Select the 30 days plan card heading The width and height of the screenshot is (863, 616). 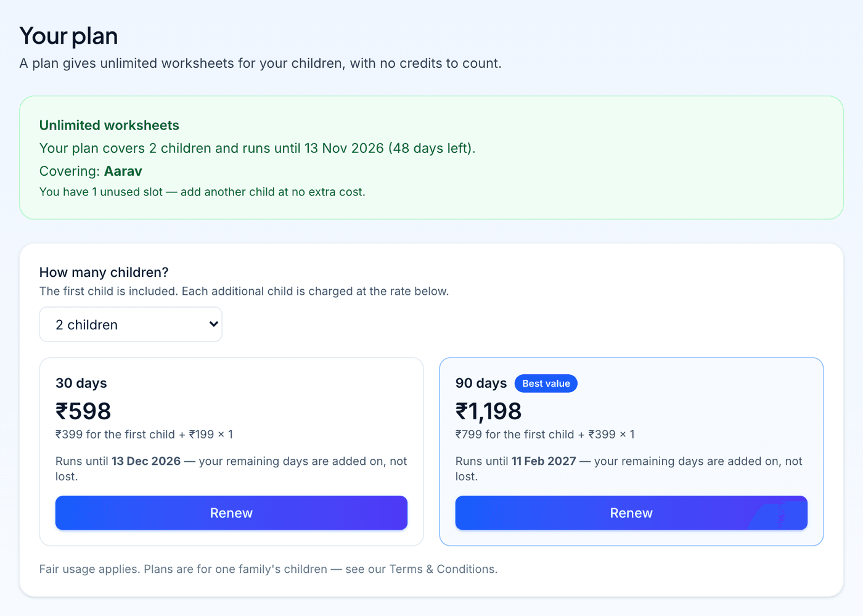[81, 383]
